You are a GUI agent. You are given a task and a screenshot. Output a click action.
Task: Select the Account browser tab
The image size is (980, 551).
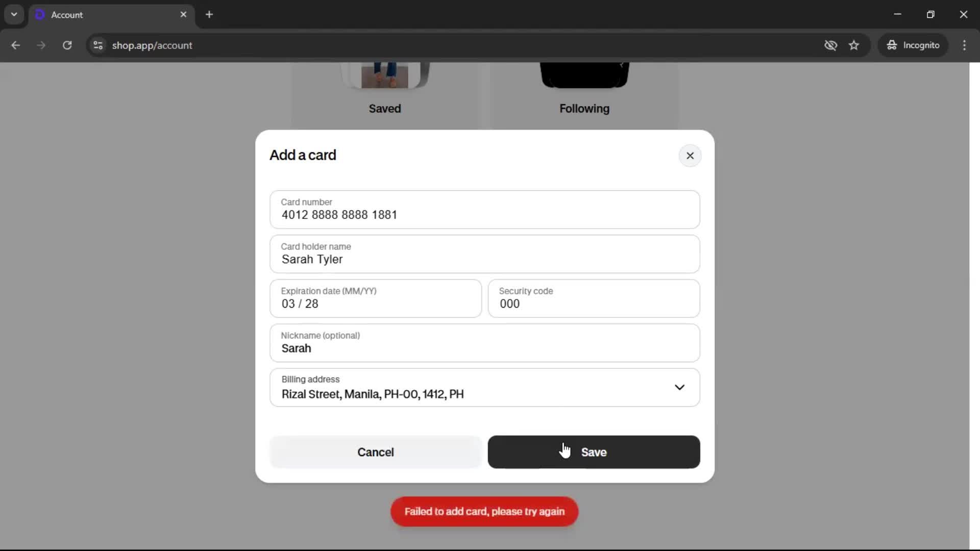pos(102,15)
